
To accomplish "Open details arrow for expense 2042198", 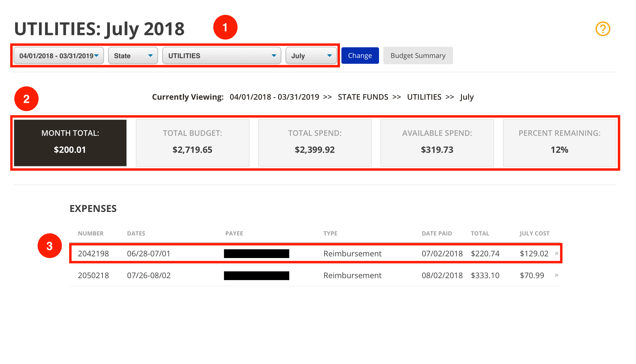I will 556,253.
